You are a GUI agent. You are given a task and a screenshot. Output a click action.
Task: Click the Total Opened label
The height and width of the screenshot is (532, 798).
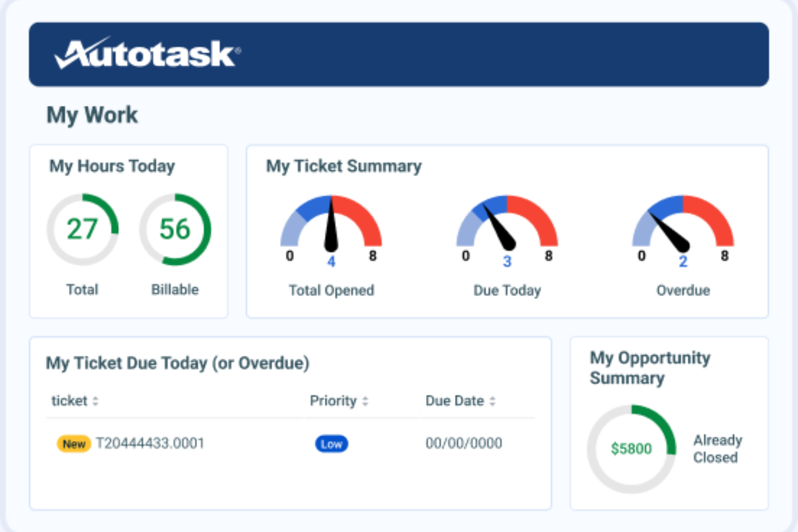click(x=332, y=291)
